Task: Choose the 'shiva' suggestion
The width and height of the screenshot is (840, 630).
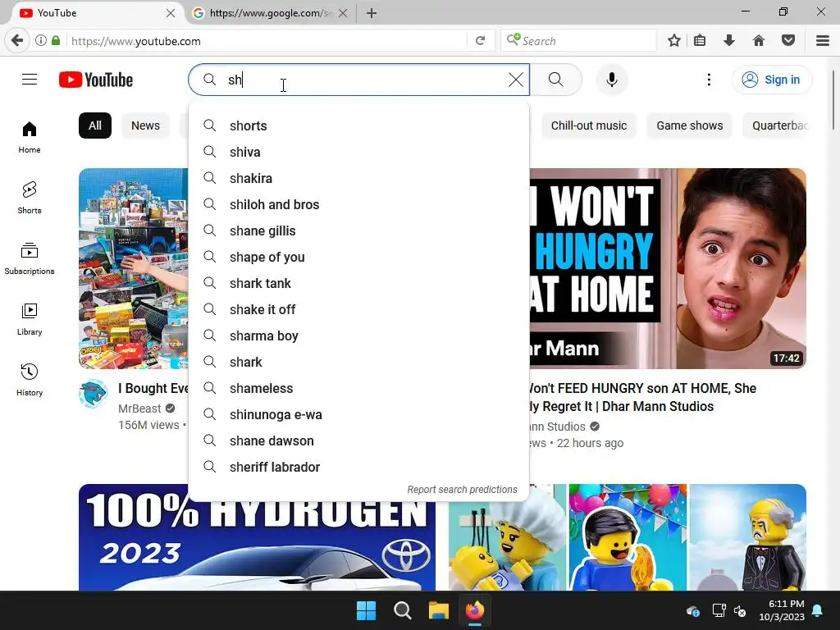Action: pos(359,152)
